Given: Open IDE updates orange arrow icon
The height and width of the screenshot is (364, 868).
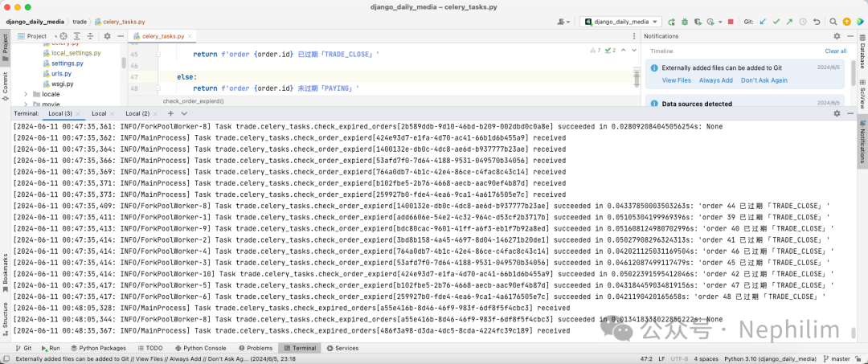Looking at the screenshot, I should pyautogui.click(x=846, y=22).
